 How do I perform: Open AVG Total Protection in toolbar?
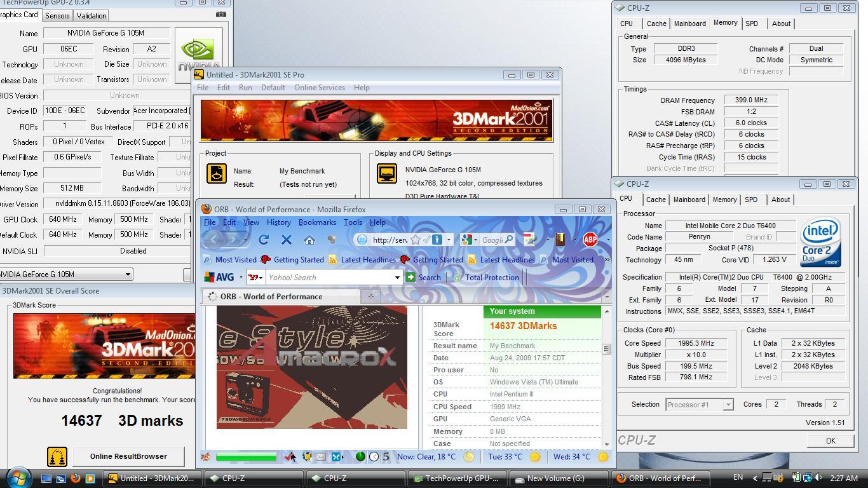pos(486,277)
